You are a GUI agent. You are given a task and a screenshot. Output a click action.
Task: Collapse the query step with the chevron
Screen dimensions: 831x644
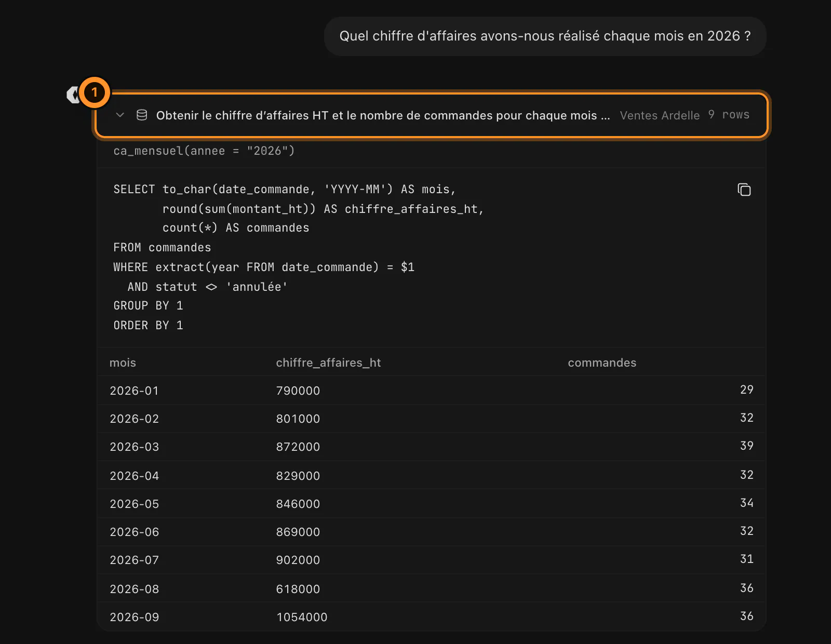point(120,115)
